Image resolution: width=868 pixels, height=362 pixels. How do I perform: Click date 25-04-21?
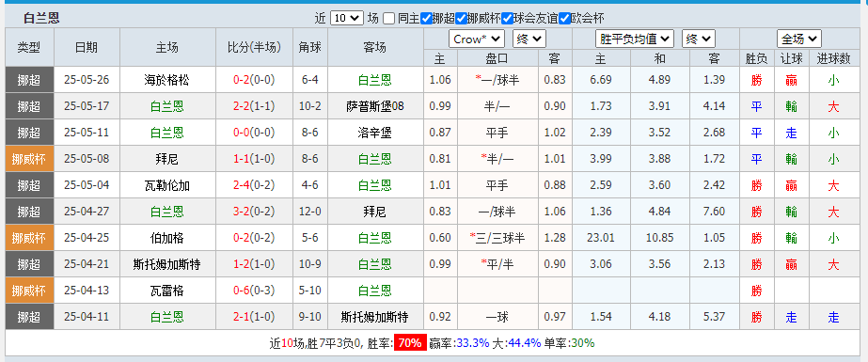click(87, 264)
